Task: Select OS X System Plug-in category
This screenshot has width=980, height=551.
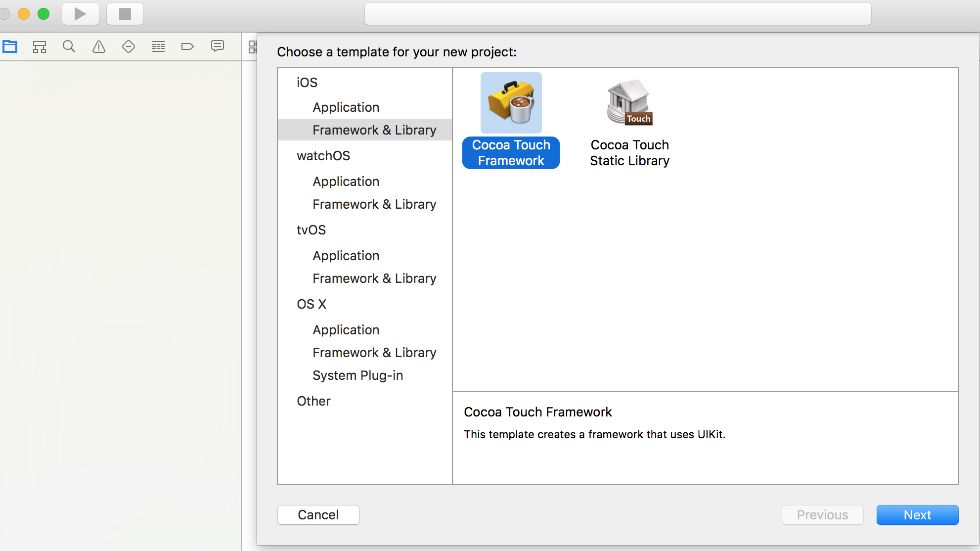Action: 357,375
